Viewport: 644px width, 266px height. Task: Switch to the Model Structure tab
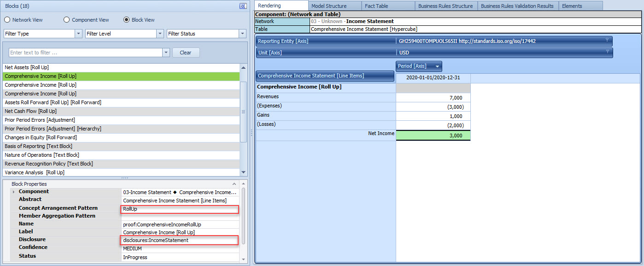[329, 6]
